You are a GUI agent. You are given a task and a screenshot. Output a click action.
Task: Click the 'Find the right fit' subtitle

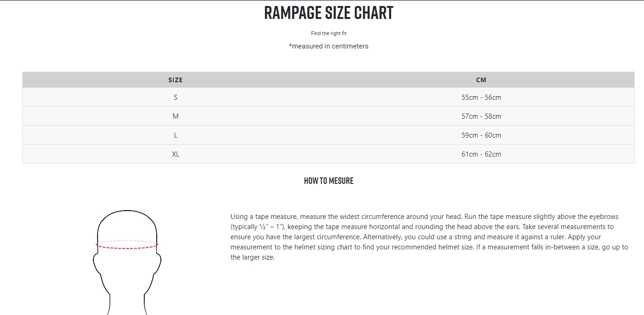click(x=329, y=33)
